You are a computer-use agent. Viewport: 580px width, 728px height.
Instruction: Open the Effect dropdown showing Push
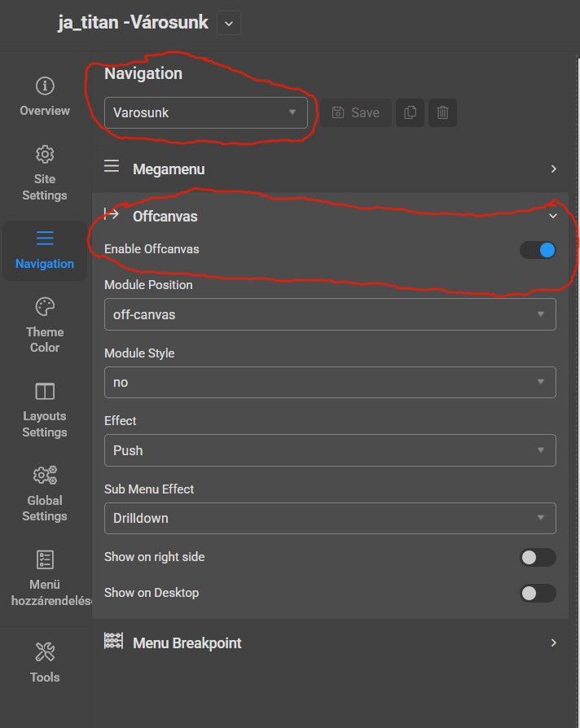click(x=330, y=450)
